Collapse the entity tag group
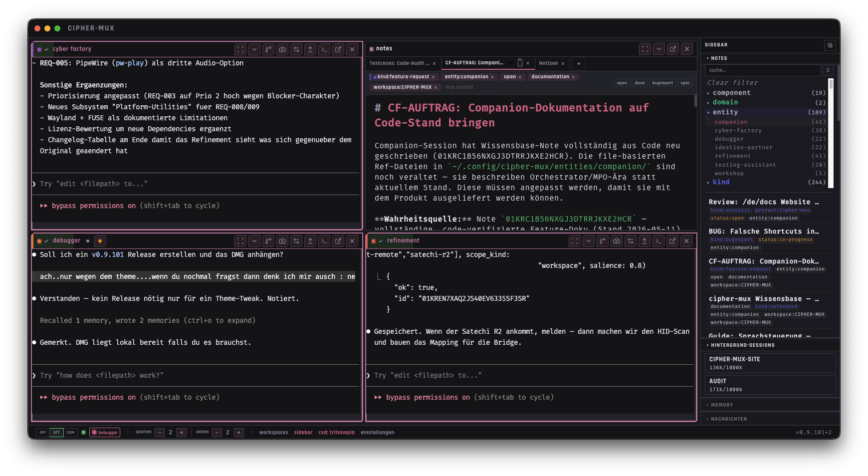Screen dimensions: 868x476 pos(766,112)
